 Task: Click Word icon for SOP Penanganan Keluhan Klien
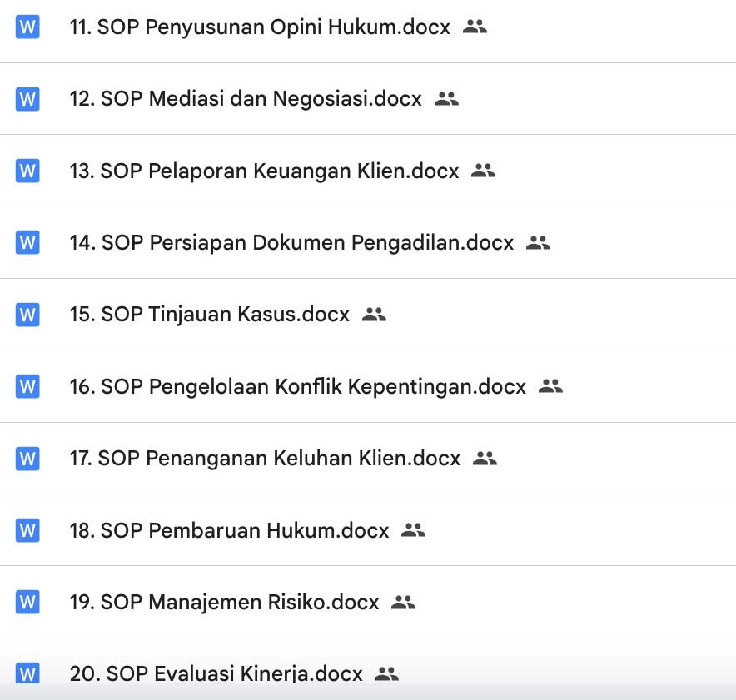(x=27, y=459)
